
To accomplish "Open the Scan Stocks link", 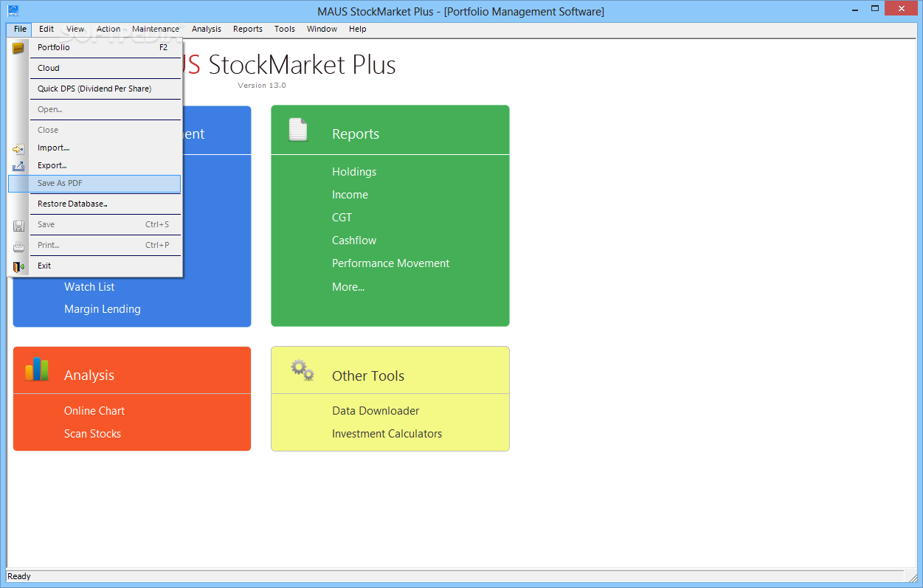I will pos(92,434).
